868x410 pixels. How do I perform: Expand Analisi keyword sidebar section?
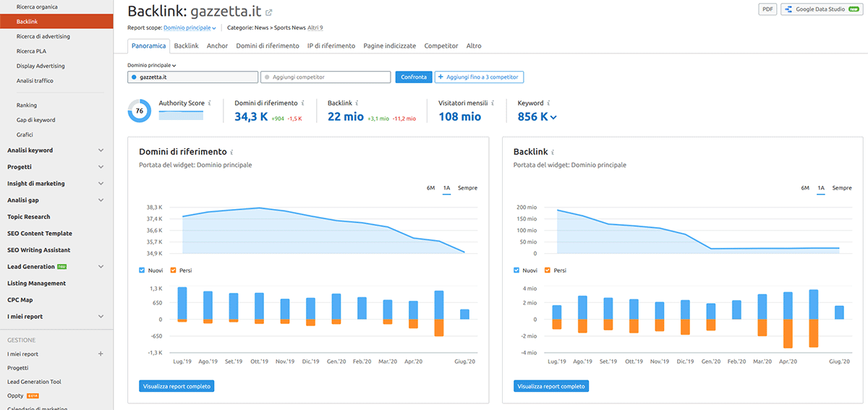(x=101, y=150)
